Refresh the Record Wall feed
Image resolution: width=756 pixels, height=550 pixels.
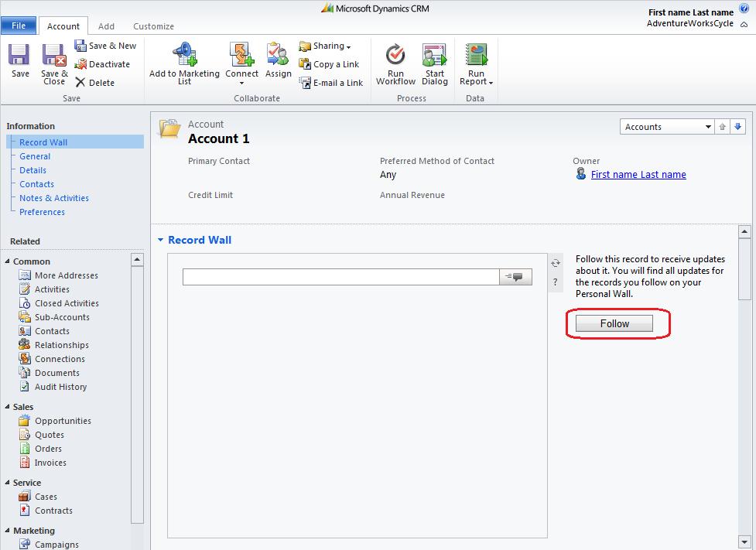(x=555, y=264)
